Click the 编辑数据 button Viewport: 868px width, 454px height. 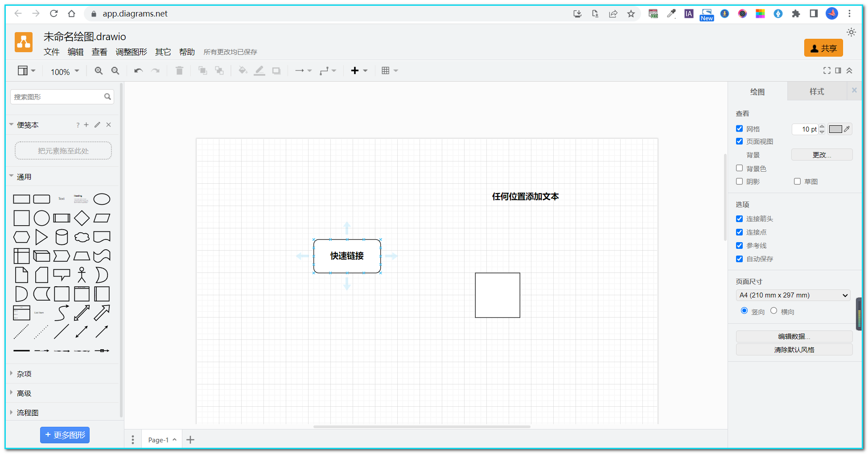point(794,336)
